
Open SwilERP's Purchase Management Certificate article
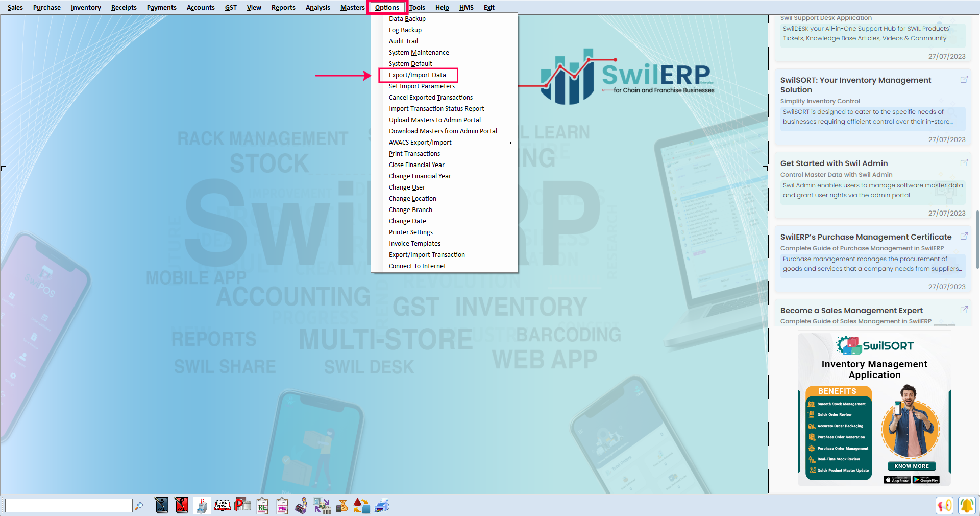click(x=866, y=237)
